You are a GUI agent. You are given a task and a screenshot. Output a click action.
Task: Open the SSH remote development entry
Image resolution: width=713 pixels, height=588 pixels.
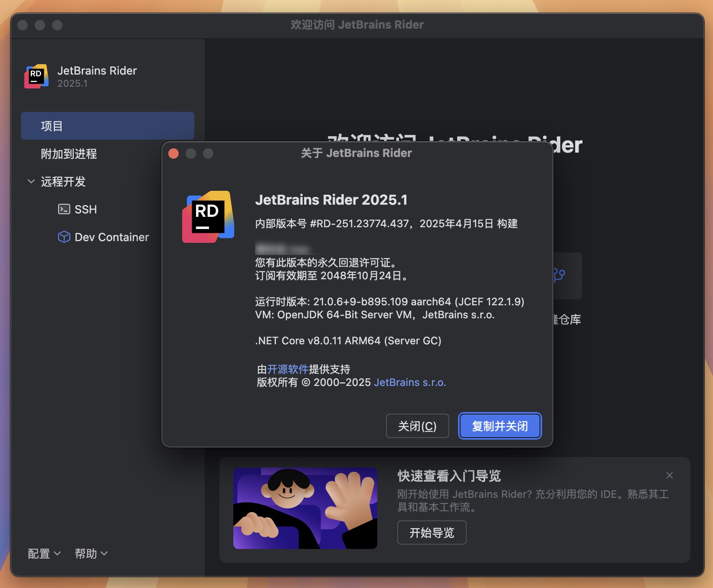coord(85,209)
